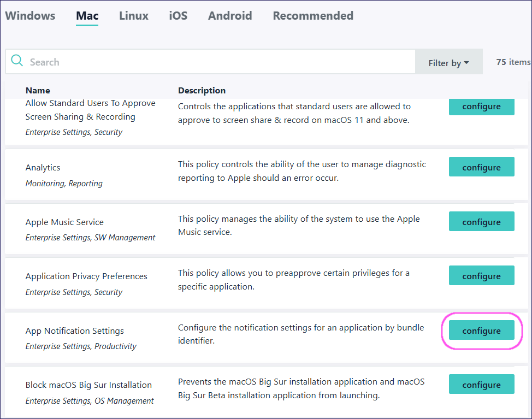Click the App Notification Settings policy name
The image size is (532, 419).
pos(75,331)
